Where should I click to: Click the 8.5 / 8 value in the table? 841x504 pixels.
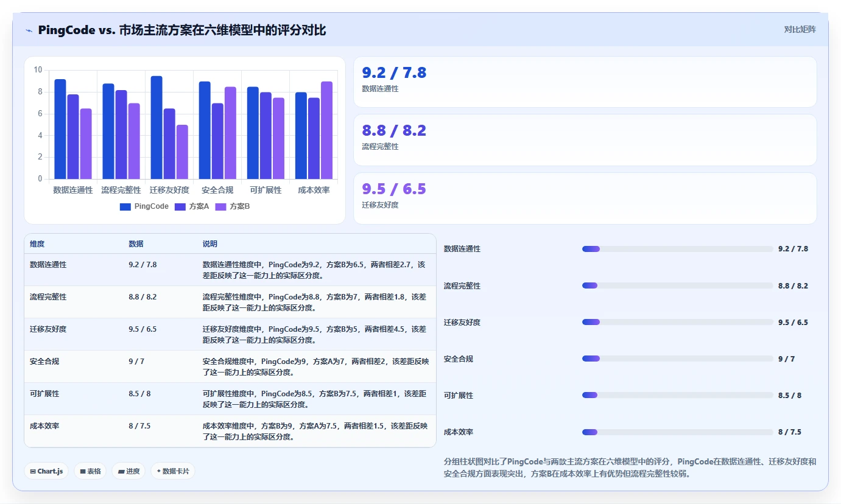point(139,394)
